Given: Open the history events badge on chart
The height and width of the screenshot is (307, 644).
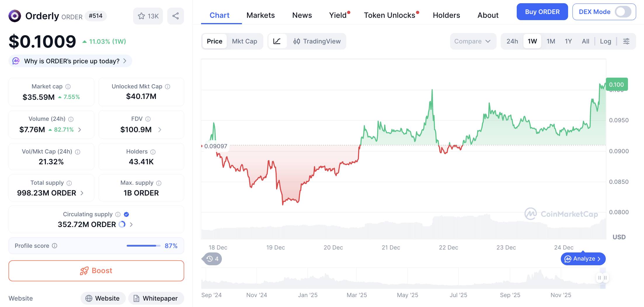Looking at the screenshot, I should pyautogui.click(x=212, y=259).
